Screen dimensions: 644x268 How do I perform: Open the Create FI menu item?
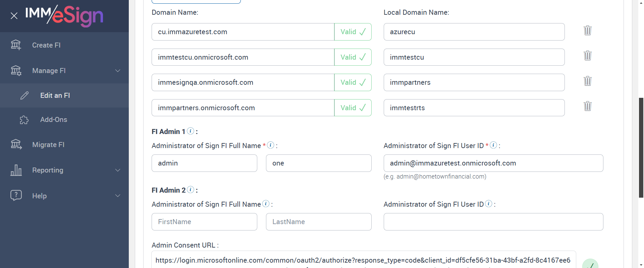tap(46, 45)
